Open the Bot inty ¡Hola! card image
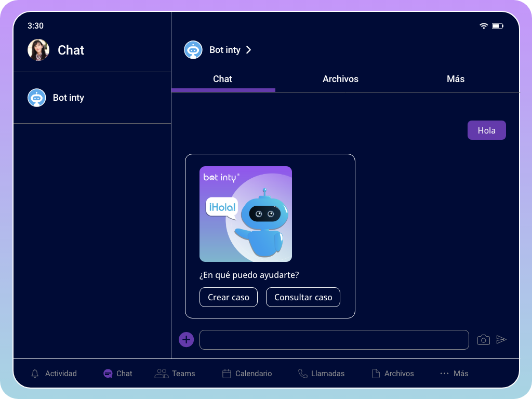 (246, 214)
